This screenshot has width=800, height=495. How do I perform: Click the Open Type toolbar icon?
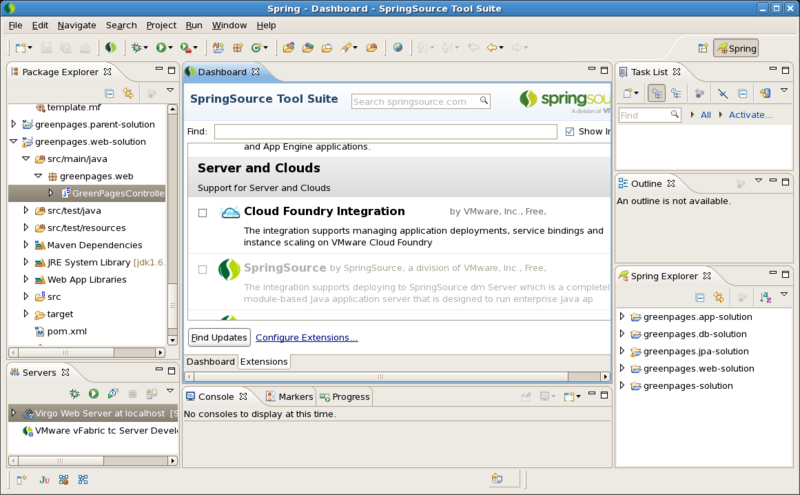point(288,47)
